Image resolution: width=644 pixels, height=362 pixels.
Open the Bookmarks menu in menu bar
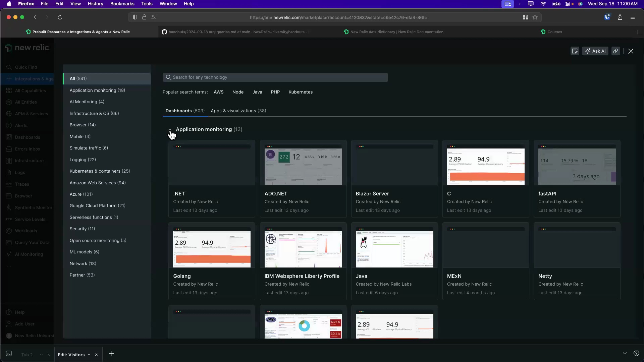[122, 4]
